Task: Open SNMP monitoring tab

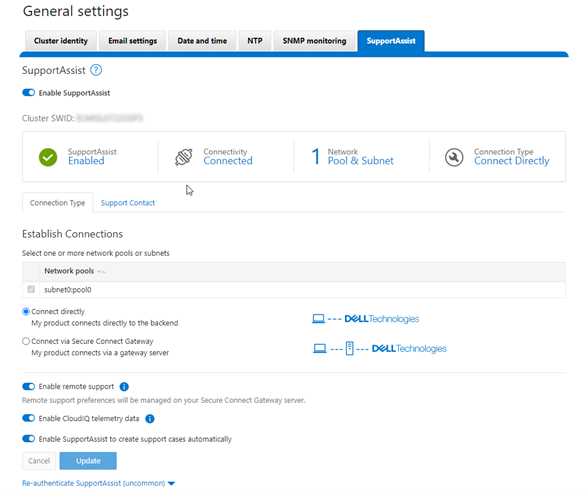Action: click(x=314, y=40)
